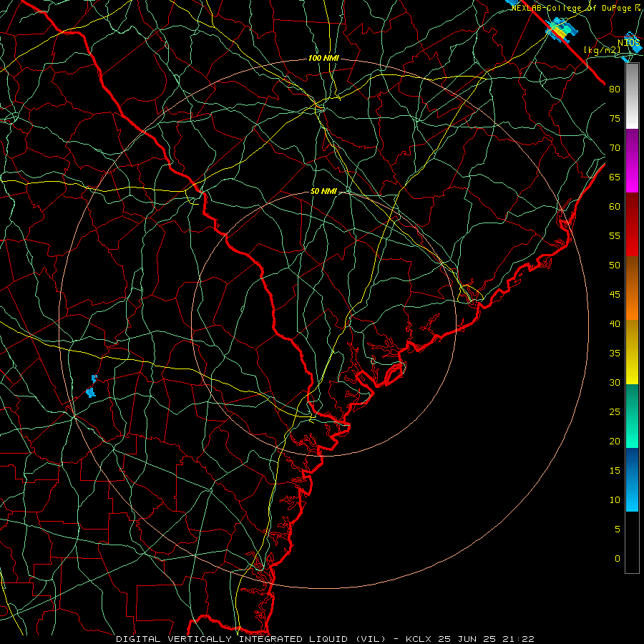Image resolution: width=644 pixels, height=644 pixels.
Task: Pick the green segment of the color bar
Action: (632, 416)
